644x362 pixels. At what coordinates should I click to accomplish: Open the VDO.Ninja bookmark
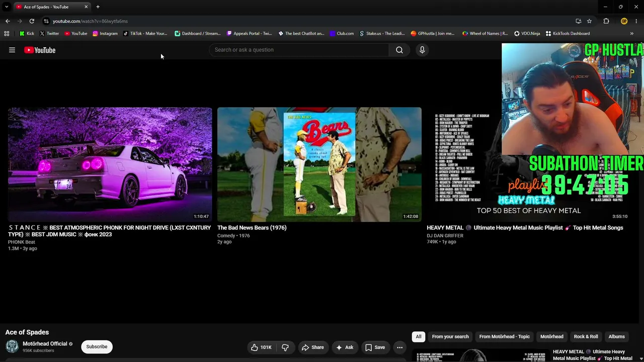527,34
